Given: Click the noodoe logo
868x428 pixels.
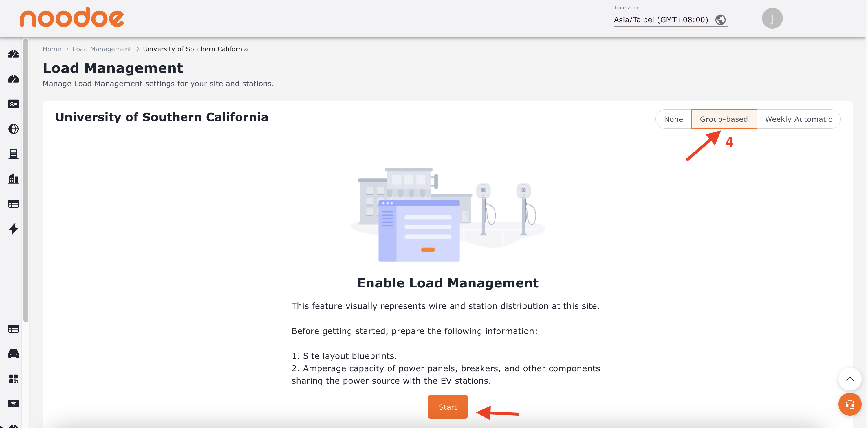Looking at the screenshot, I should coord(72,17).
